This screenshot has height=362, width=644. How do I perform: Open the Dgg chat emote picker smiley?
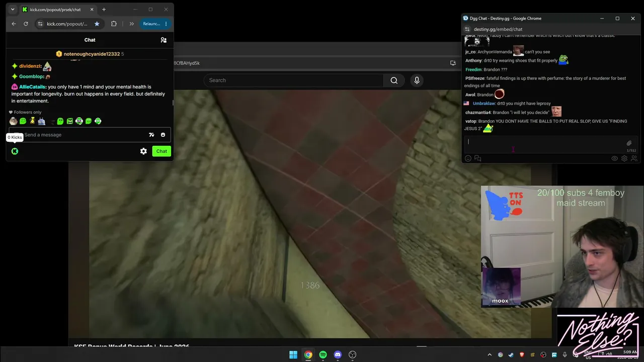[x=468, y=158]
